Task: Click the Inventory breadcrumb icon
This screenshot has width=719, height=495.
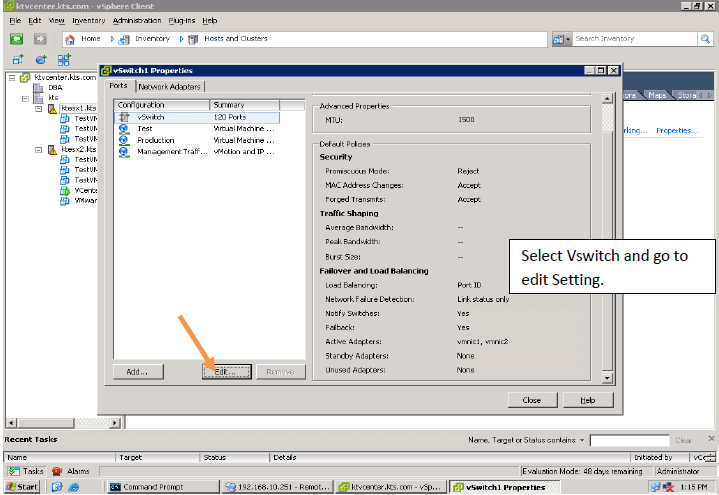Action: (x=124, y=40)
